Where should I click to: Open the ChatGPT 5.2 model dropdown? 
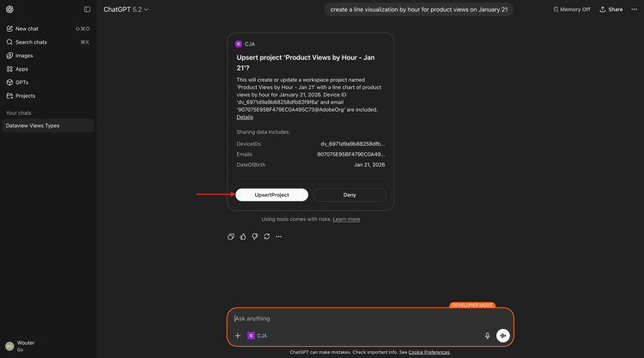point(125,9)
